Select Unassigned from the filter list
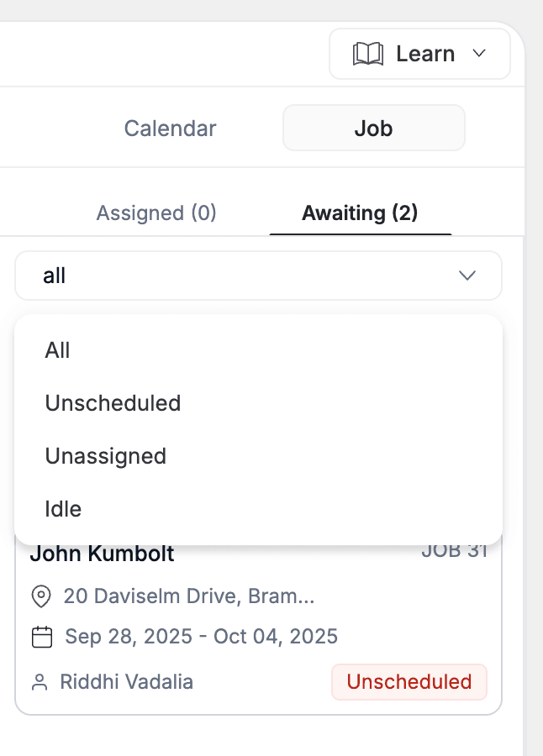The image size is (543, 756). [106, 456]
